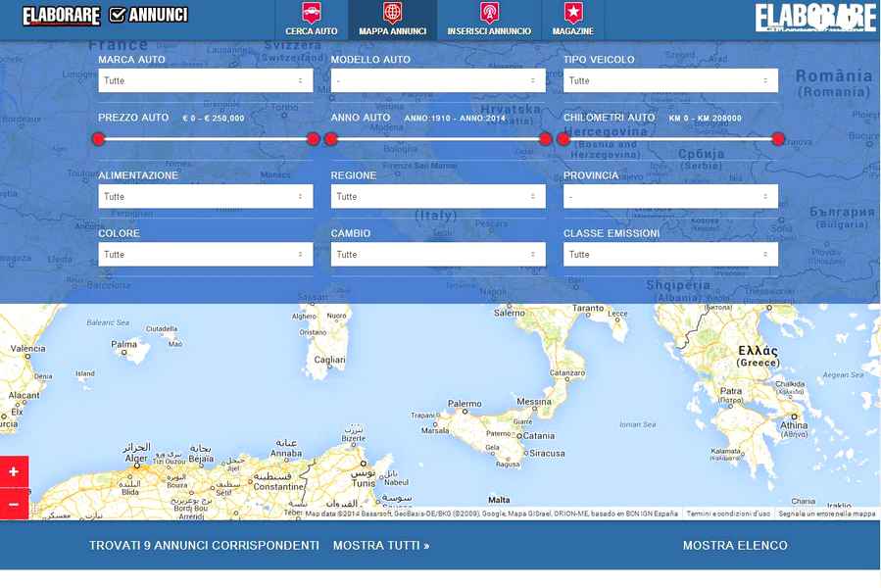Click the Mappa Annunci menu label
This screenshot has width=881, height=588.
coord(392,31)
